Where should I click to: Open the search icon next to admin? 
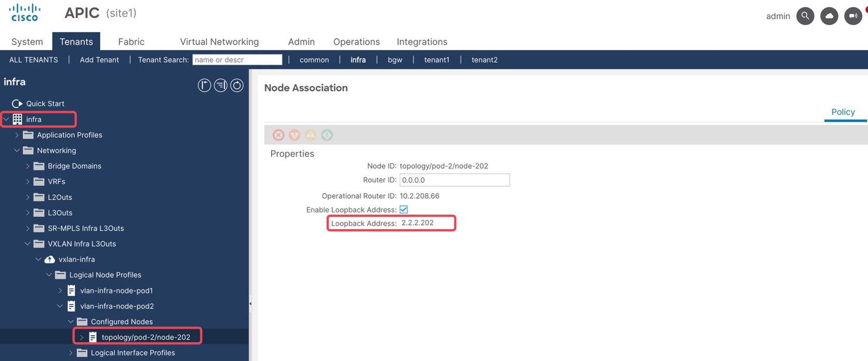805,16
